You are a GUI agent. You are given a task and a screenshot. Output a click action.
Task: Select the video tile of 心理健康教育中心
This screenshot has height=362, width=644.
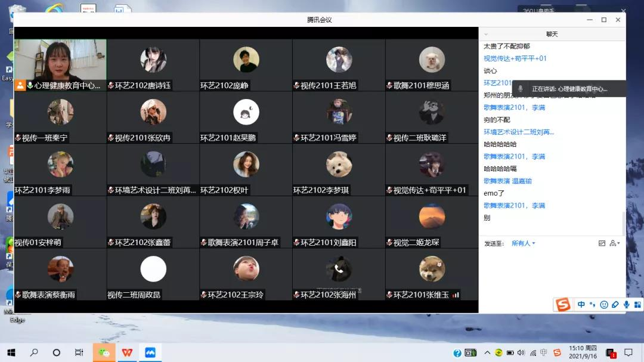[x=60, y=60]
